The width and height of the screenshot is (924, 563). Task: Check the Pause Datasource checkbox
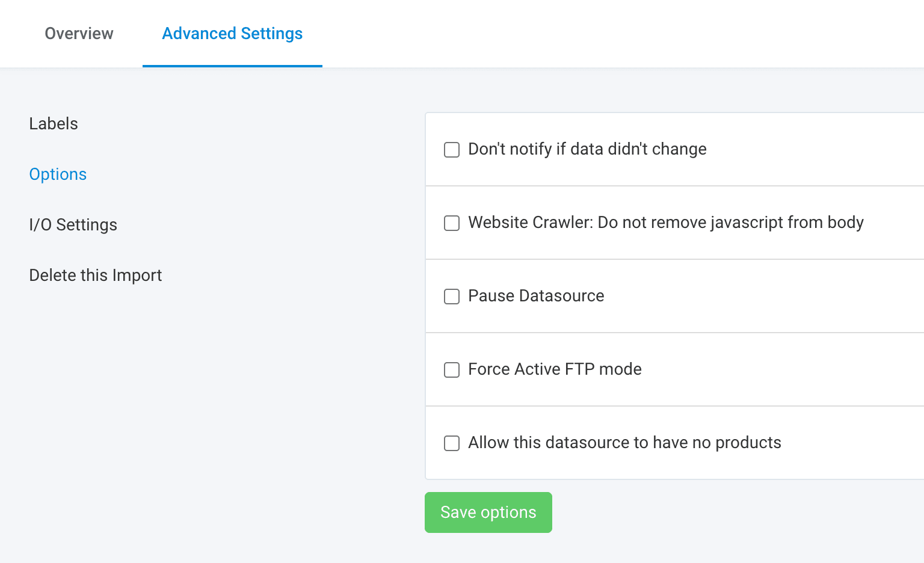tap(452, 297)
